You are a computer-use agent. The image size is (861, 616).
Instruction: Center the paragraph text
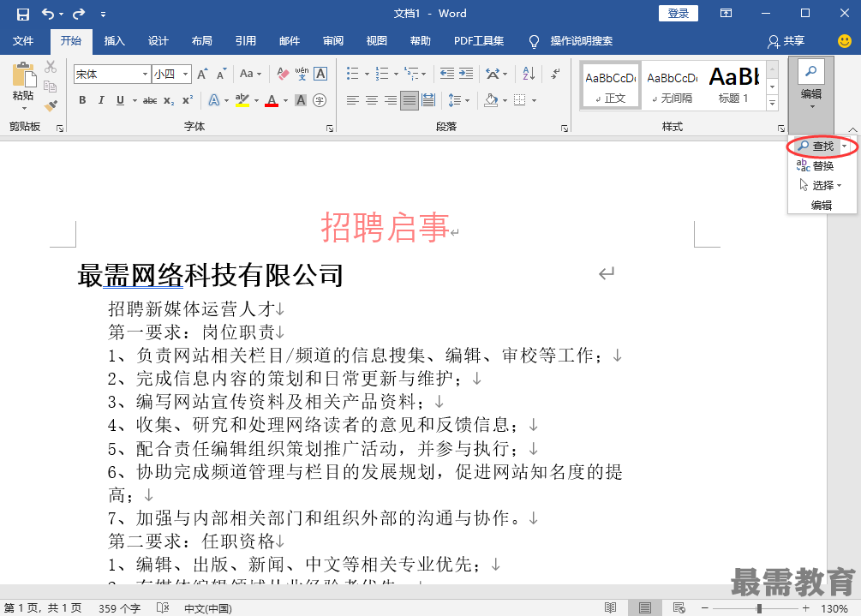coord(372,100)
